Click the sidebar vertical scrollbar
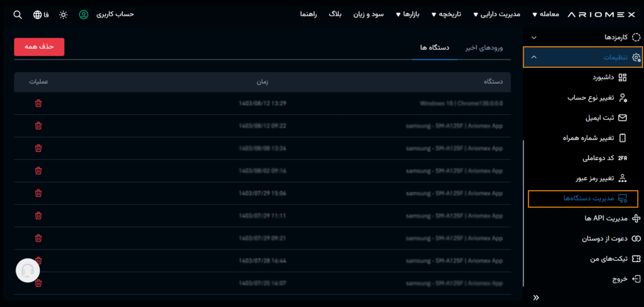 point(522,215)
